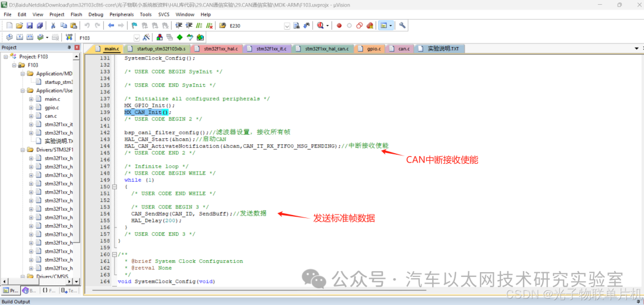This screenshot has width=644, height=305.
Task: Switch to stm32f1xx_it.c tab
Action: click(267, 49)
